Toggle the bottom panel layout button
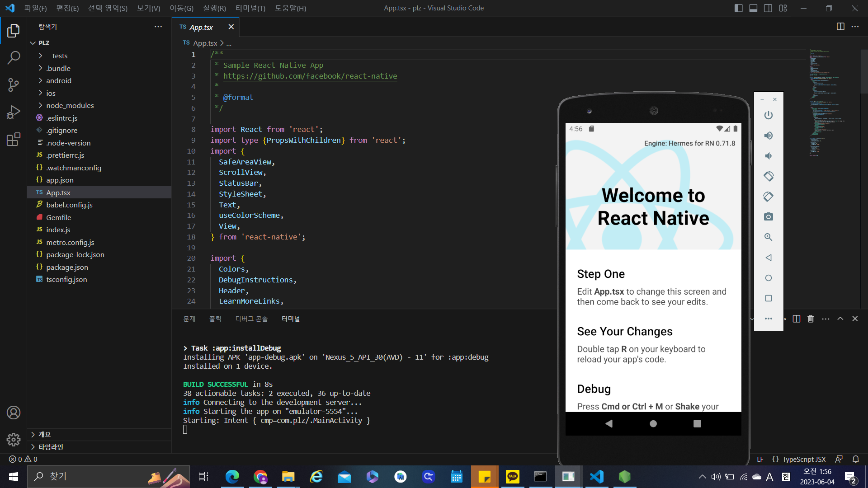The width and height of the screenshot is (868, 488). tap(753, 8)
